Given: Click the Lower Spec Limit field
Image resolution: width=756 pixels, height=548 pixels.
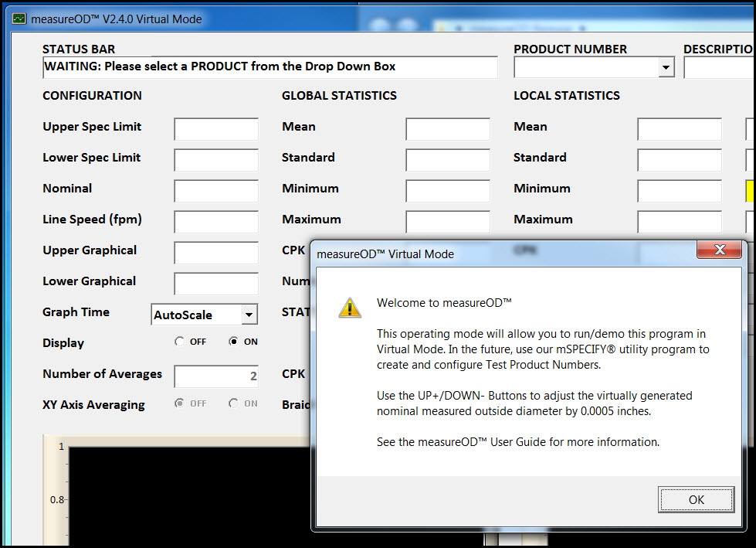Looking at the screenshot, I should 216,160.
